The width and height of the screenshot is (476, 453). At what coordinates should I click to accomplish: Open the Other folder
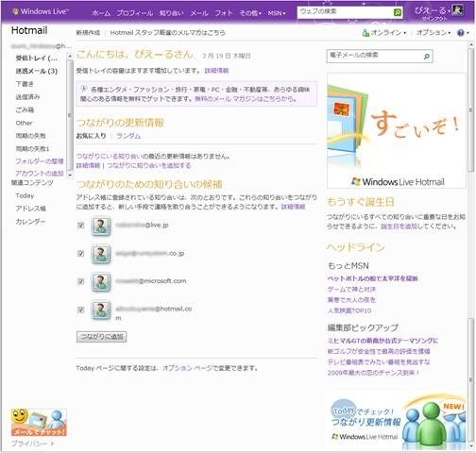[24, 123]
